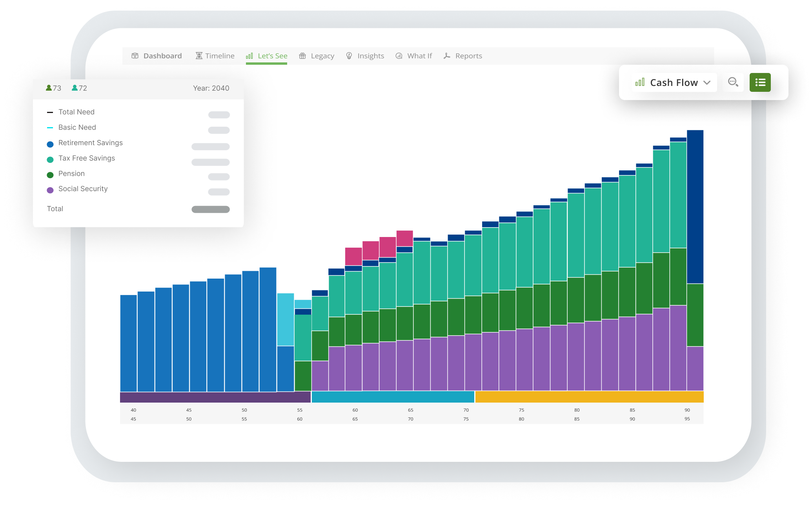Toggle Retirement Savings series in the legend
This screenshot has height=505, width=812.
(x=90, y=143)
